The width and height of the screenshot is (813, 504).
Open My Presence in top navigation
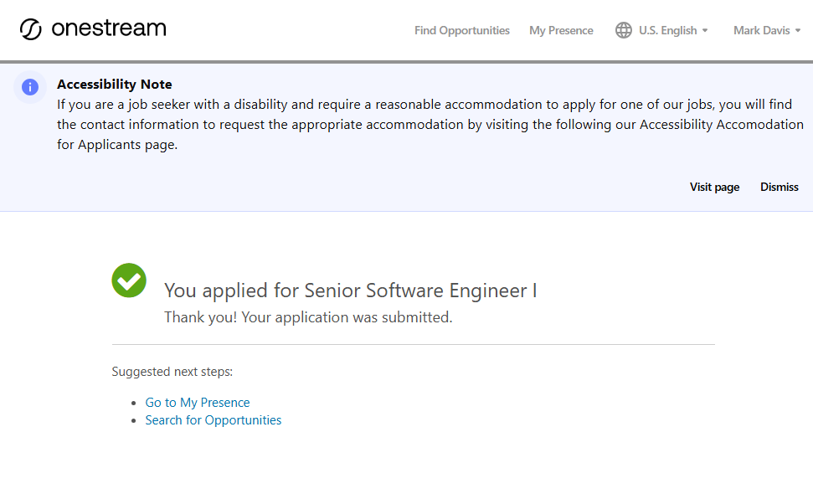coord(561,30)
